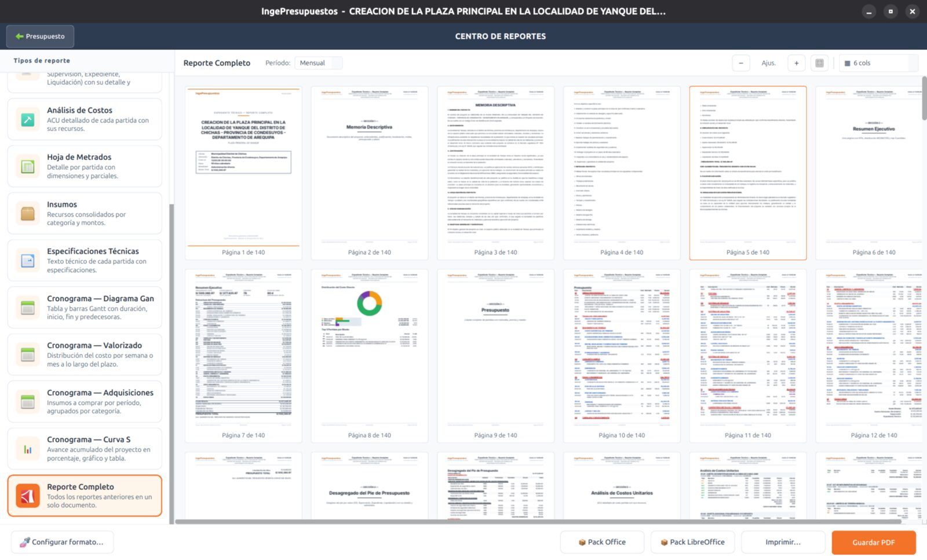Zoom in the preview with plus button
This screenshot has height=560, width=927.
tap(797, 63)
